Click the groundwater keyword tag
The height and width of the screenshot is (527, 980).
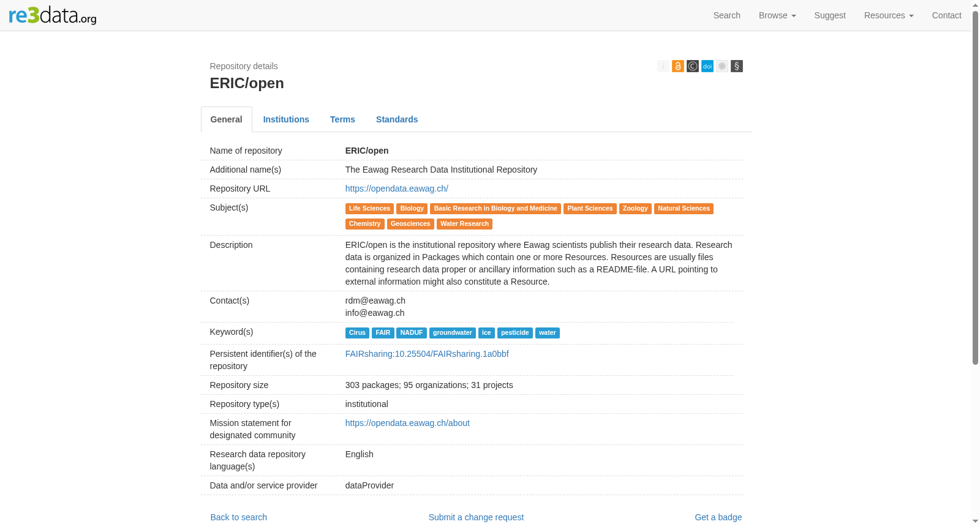click(453, 333)
